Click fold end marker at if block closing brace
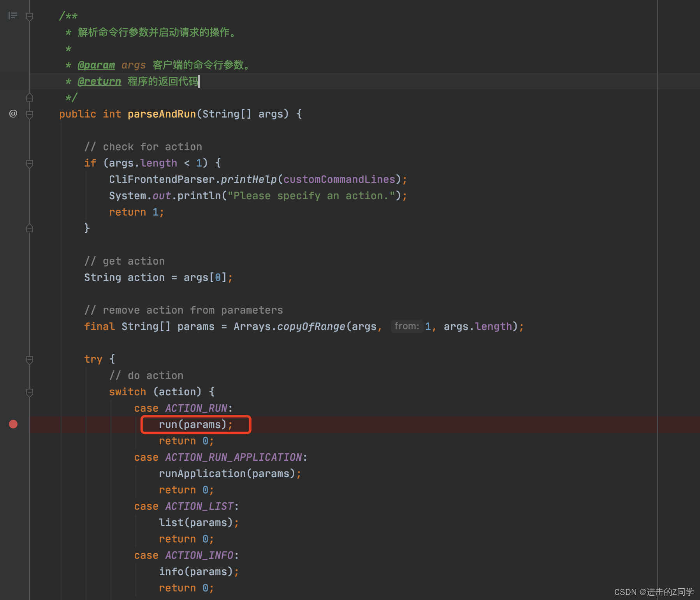Viewport: 700px width, 600px height. [x=30, y=228]
